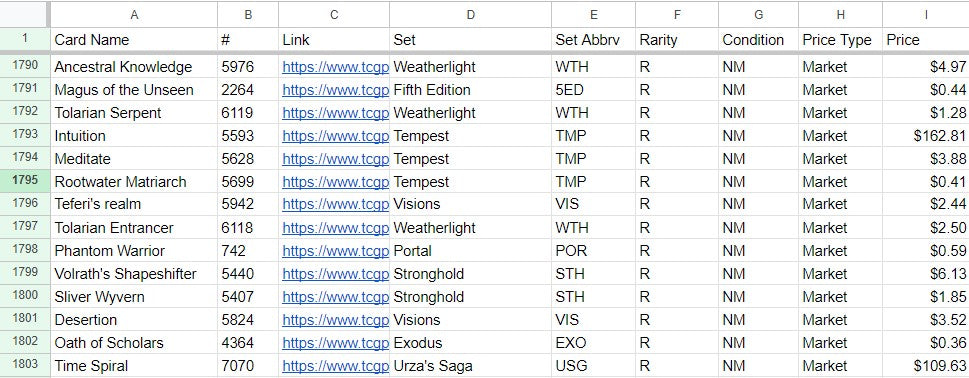The width and height of the screenshot is (969, 378).
Task: Select row 1795 header
Action: pos(25,182)
